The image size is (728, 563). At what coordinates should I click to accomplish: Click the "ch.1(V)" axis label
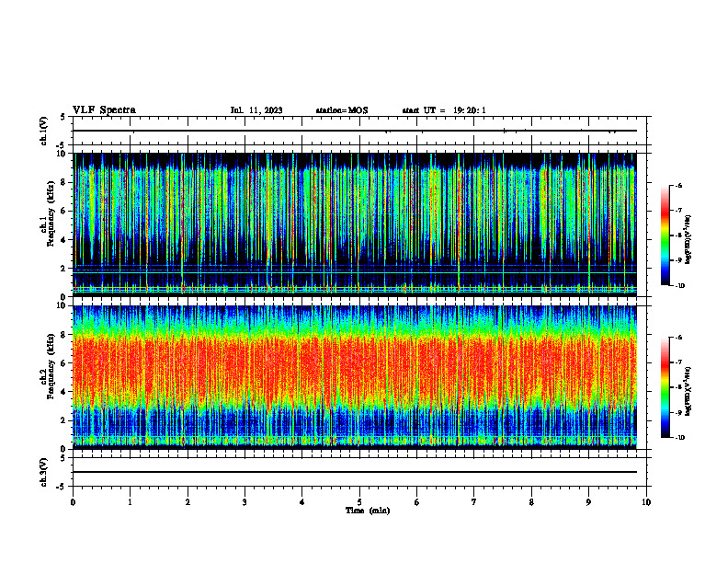(44, 131)
